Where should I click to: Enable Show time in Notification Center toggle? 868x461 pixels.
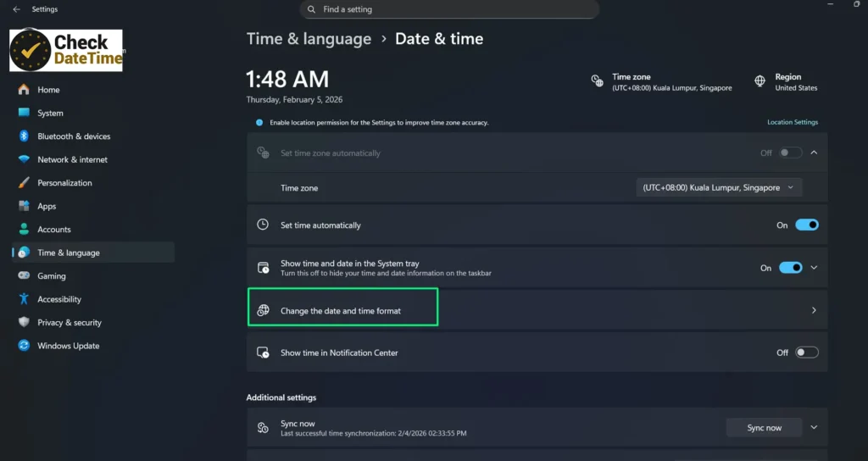(807, 353)
